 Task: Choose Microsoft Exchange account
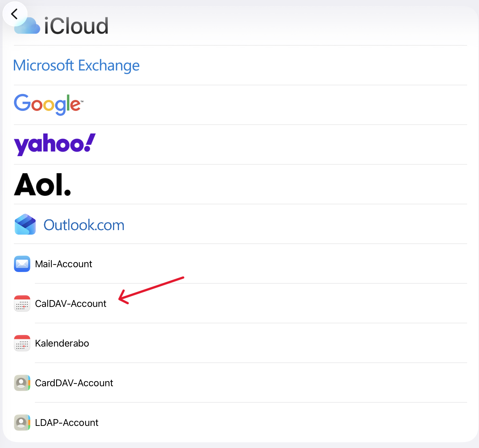240,65
